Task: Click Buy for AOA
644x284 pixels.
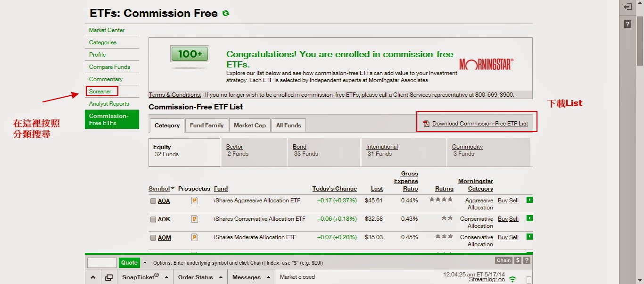Action: tap(503, 200)
